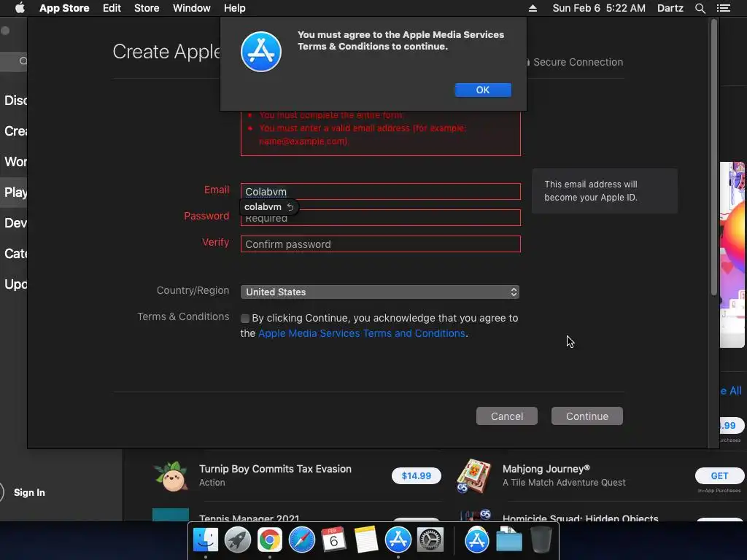Screen dimensions: 747x560
Task: Open Mahjong Journey app icon
Action: [x=473, y=475]
